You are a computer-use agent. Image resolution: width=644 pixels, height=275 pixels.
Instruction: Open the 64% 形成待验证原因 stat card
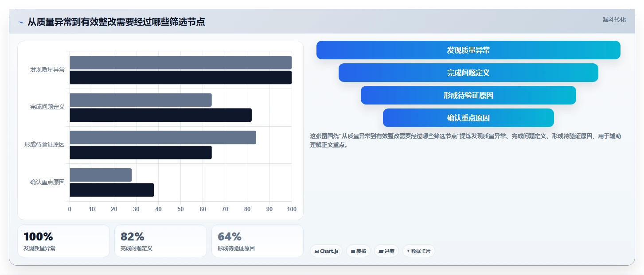[258, 241]
